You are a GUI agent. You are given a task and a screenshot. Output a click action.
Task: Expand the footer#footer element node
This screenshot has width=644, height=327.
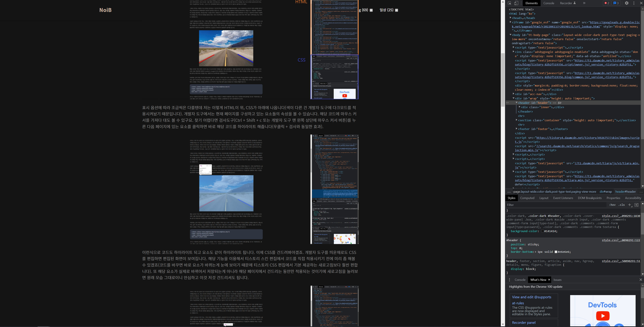coord(517,129)
